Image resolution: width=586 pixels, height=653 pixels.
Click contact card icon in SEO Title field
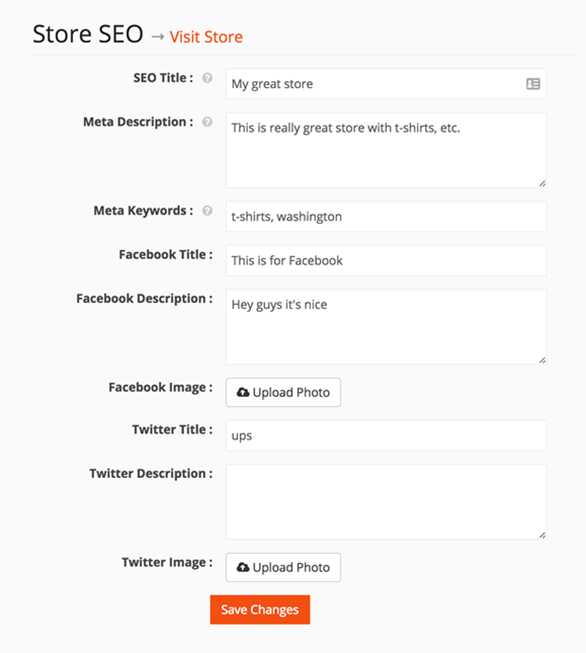[533, 84]
